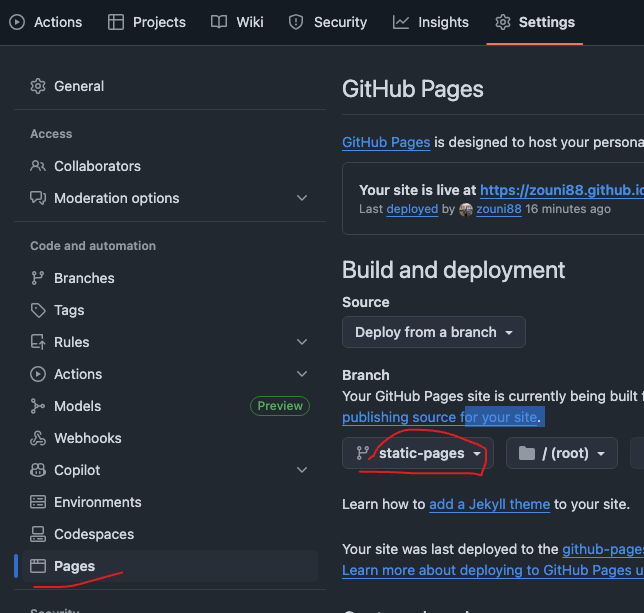Viewport: 644px width, 613px height.
Task: Click the Branches git-branch icon
Action: point(38,278)
